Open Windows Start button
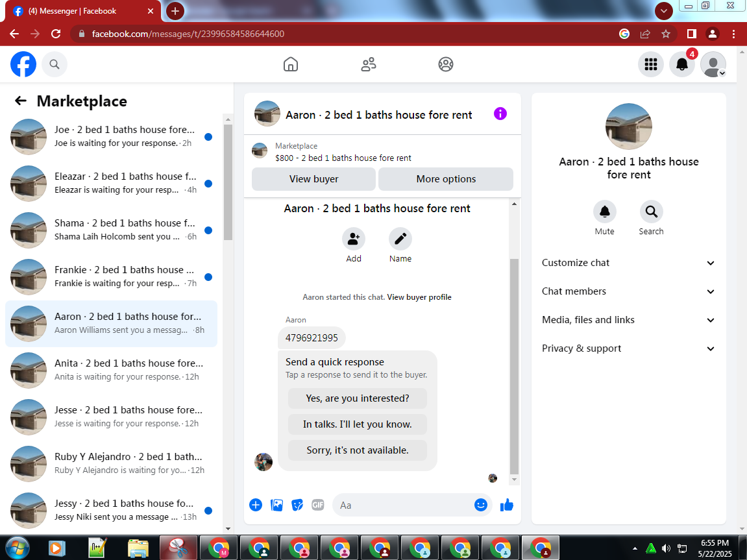Viewport: 747px width, 560px height. 18,548
